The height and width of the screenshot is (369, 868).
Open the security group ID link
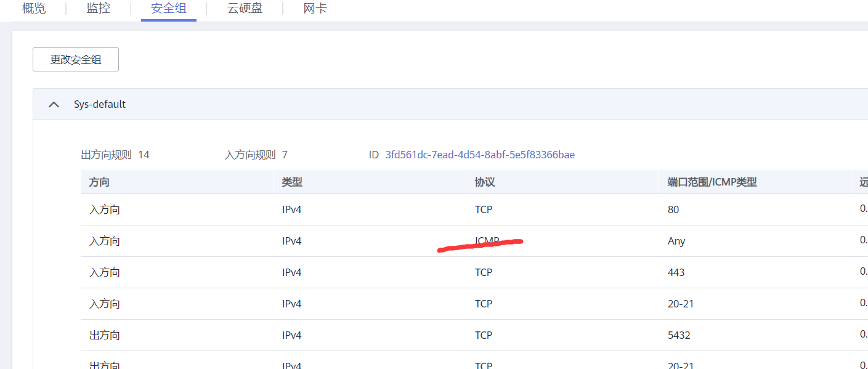480,155
